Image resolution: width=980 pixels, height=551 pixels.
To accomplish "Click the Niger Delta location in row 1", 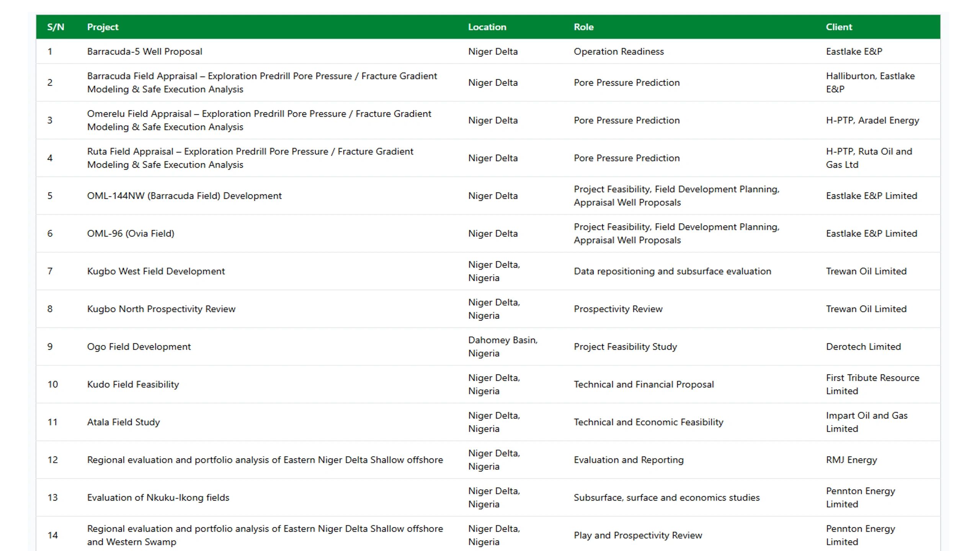I will [x=493, y=51].
